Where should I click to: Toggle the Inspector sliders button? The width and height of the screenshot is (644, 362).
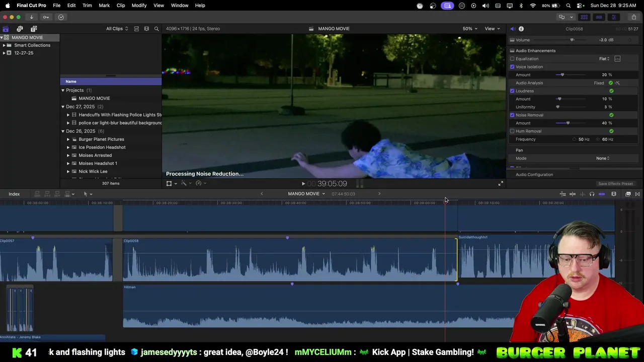pos(613,17)
